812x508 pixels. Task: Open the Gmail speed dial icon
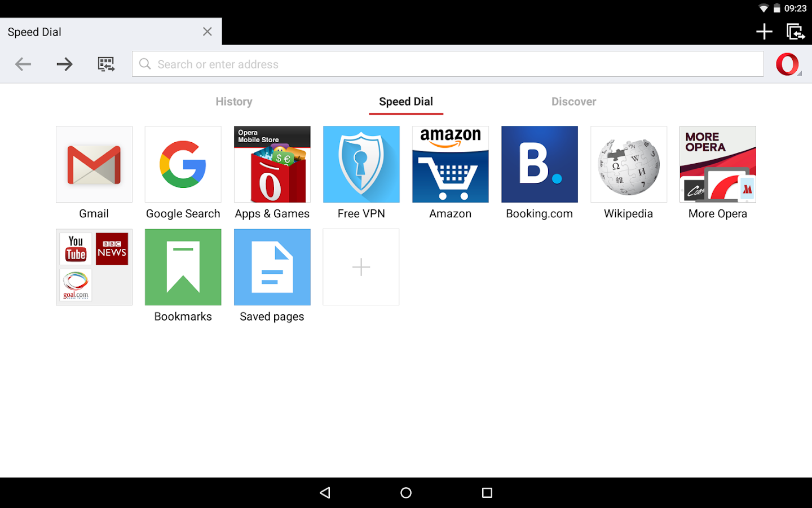(94, 164)
